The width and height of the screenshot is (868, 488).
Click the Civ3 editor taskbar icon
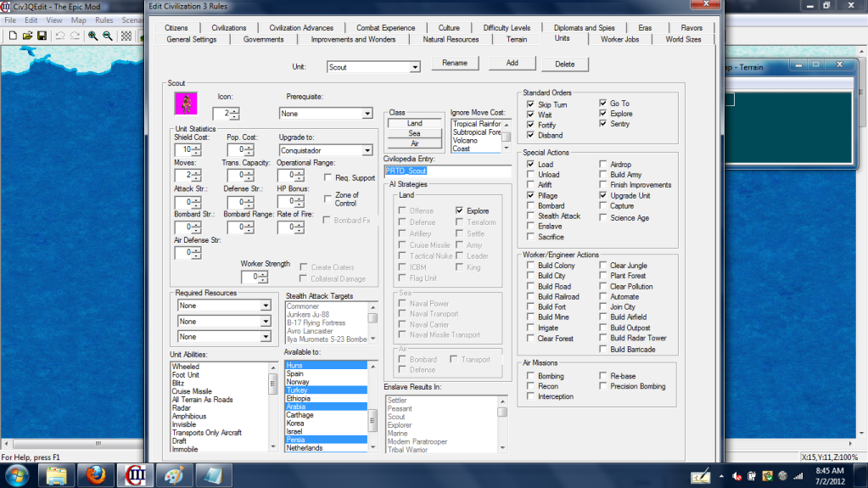[x=135, y=476]
